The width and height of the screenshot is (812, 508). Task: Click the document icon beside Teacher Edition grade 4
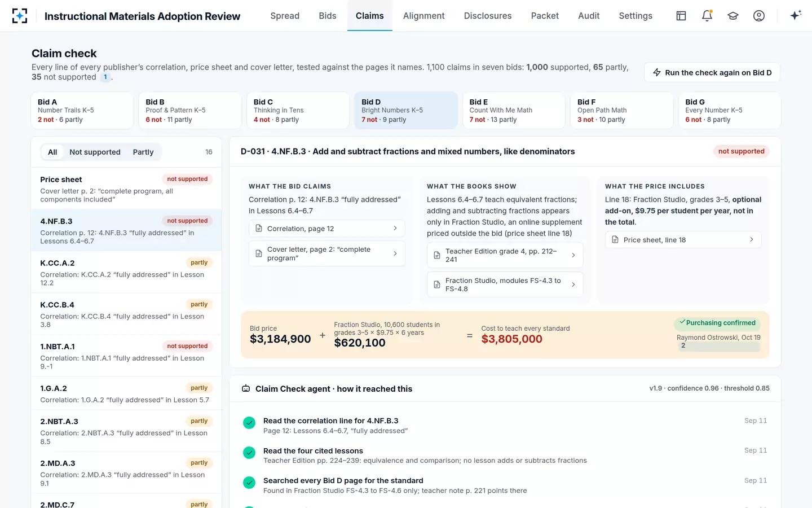(x=437, y=256)
